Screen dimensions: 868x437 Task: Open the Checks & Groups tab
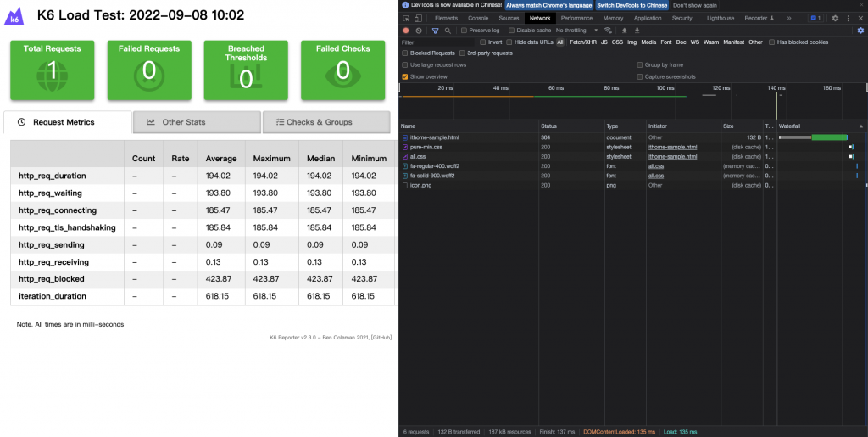coord(326,122)
